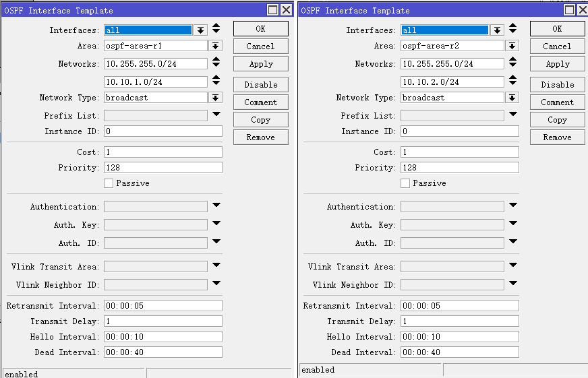Click OK in the left template
The width and height of the screenshot is (588, 378).
[260, 29]
